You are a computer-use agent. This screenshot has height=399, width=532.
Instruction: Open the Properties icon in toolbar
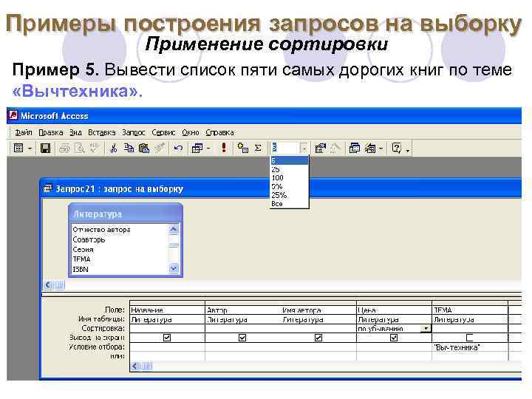point(320,149)
